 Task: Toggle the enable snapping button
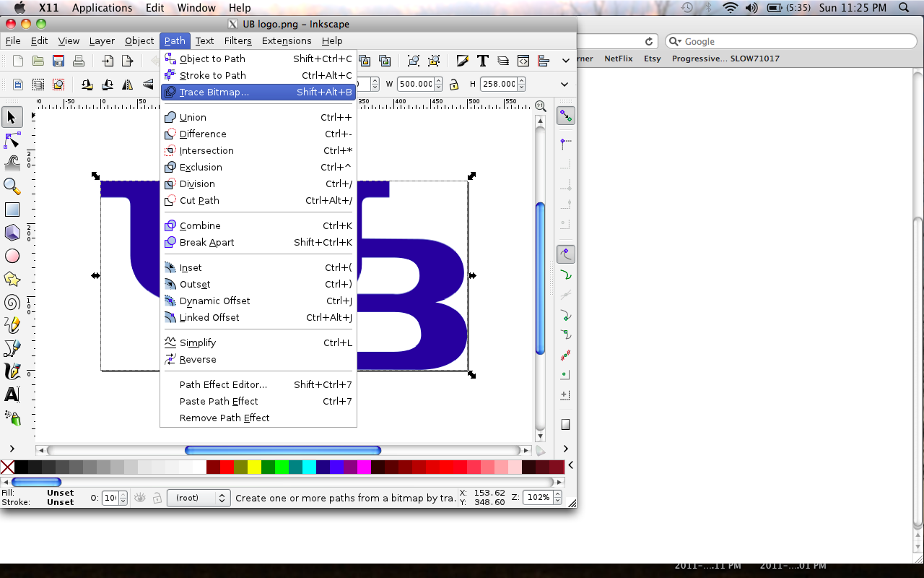[x=566, y=116]
